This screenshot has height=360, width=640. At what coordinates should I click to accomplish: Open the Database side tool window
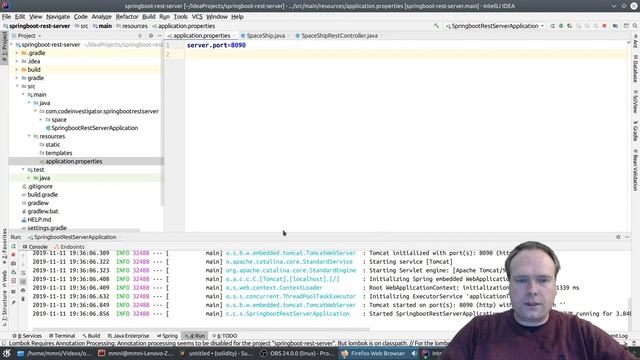pos(636,69)
